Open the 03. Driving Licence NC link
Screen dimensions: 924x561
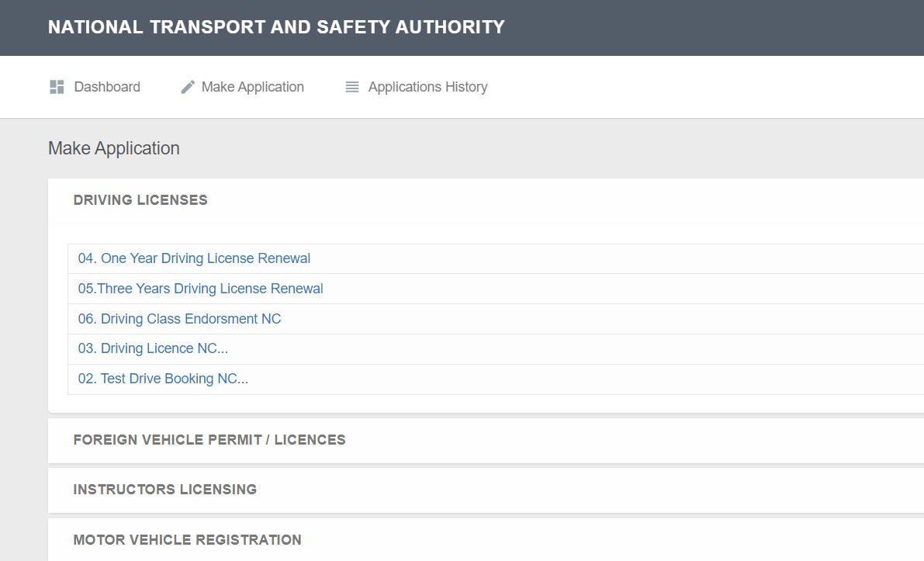(x=153, y=348)
